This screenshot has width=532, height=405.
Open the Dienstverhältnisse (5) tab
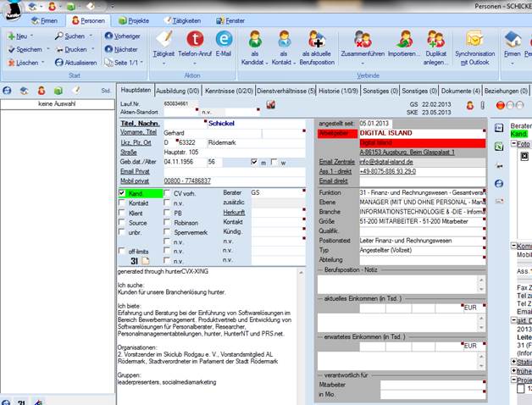pyautogui.click(x=285, y=89)
